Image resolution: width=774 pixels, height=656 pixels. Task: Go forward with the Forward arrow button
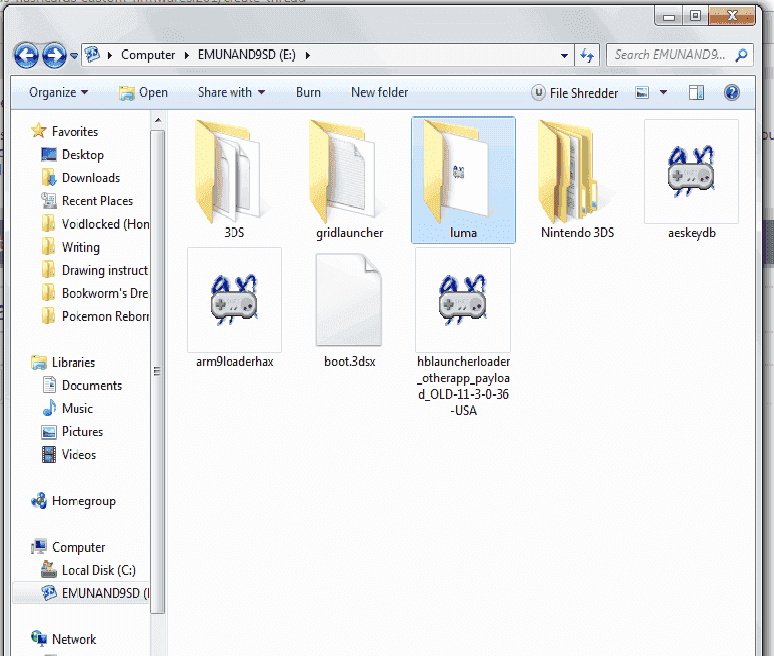54,55
